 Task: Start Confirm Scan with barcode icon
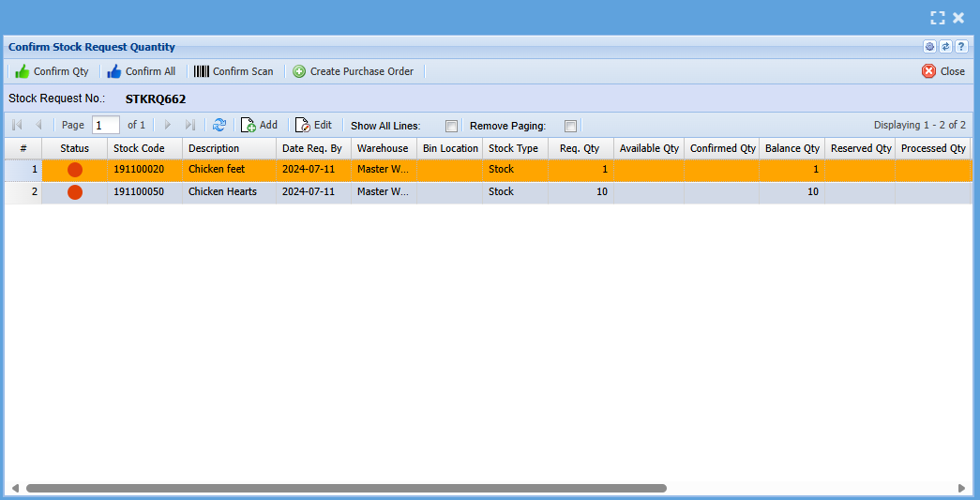202,71
